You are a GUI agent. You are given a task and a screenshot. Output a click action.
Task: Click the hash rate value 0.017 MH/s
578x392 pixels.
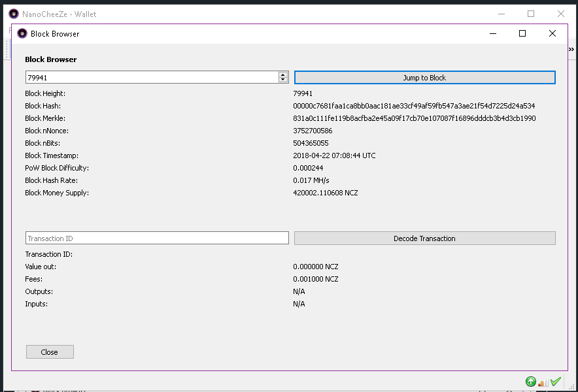click(311, 180)
